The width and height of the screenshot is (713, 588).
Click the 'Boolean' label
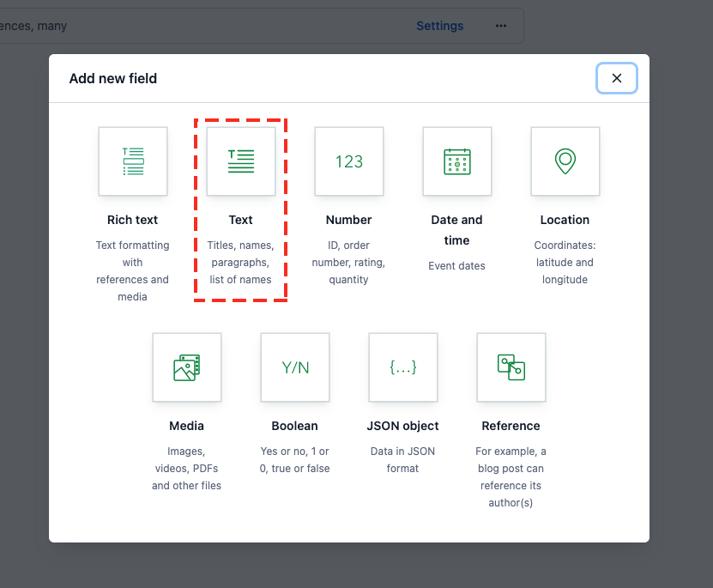tap(294, 426)
